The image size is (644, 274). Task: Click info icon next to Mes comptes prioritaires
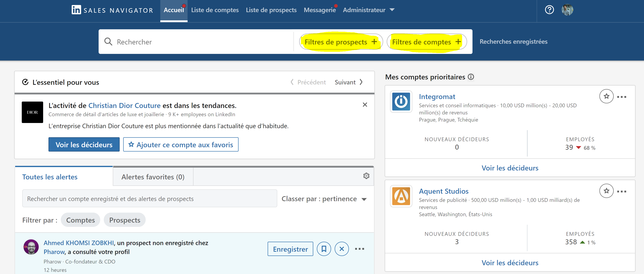[x=471, y=77]
